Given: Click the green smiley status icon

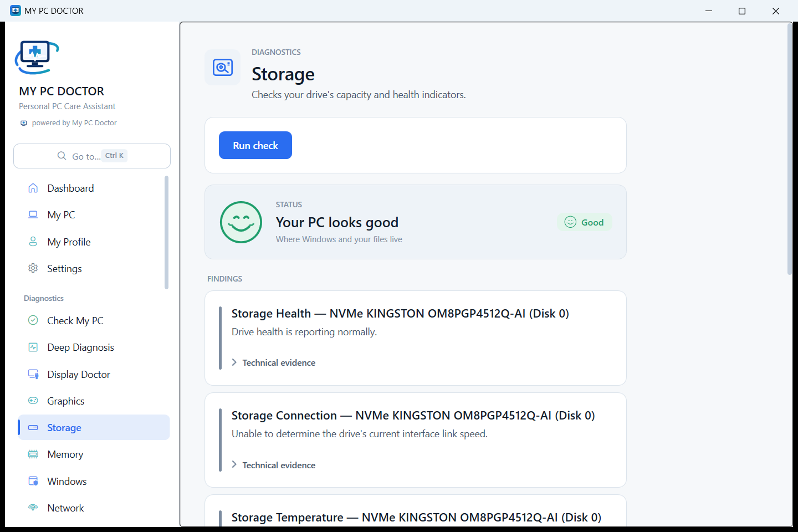Looking at the screenshot, I should (241, 222).
